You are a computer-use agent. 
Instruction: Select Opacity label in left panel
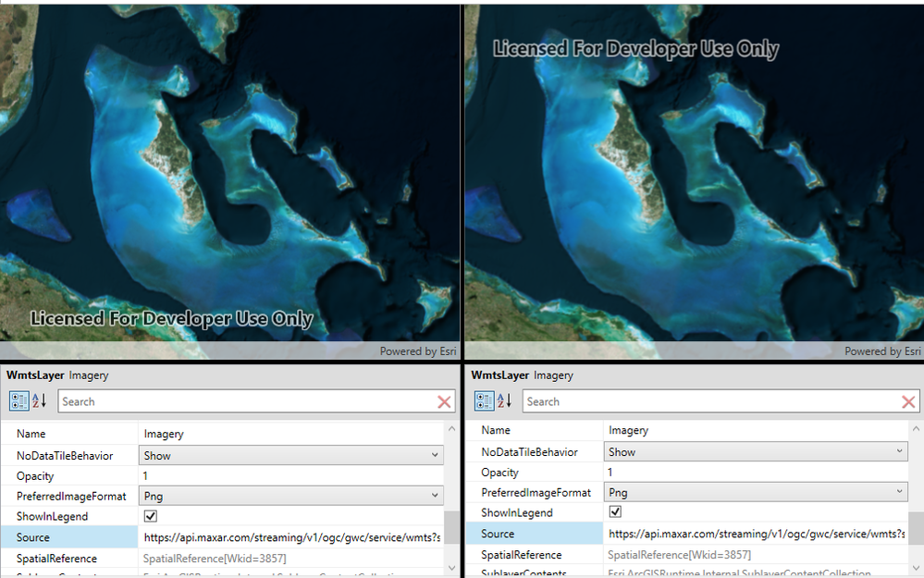point(35,476)
